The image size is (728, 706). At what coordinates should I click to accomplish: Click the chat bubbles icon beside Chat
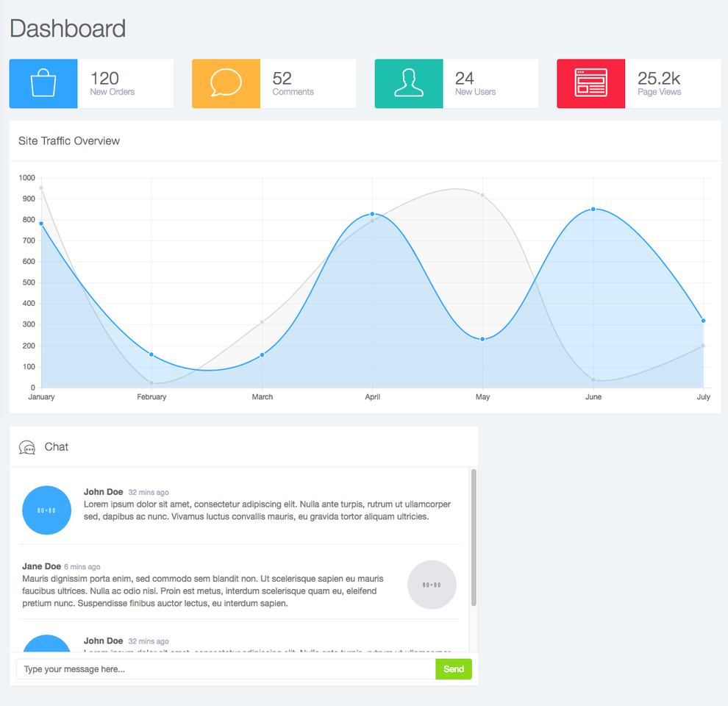coord(27,447)
